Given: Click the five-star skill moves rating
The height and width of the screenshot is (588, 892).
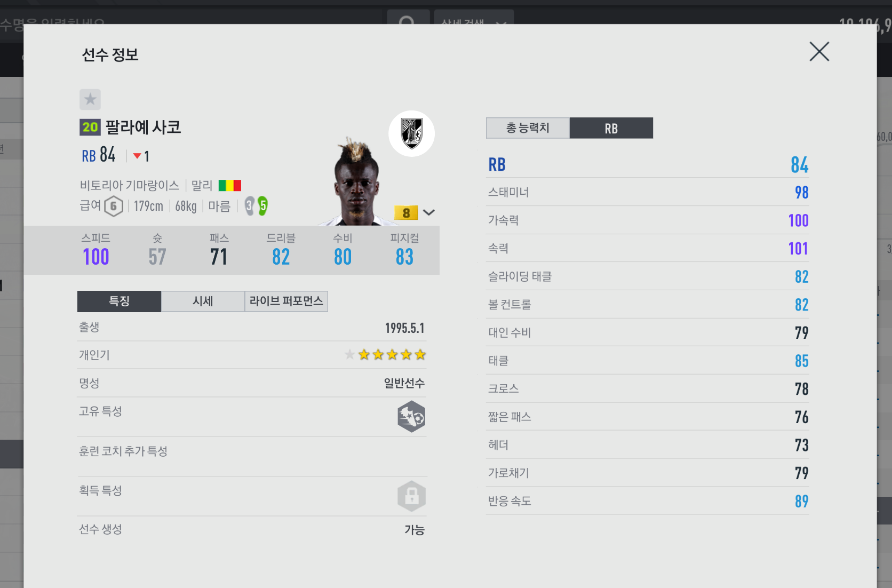Looking at the screenshot, I should coord(385,355).
